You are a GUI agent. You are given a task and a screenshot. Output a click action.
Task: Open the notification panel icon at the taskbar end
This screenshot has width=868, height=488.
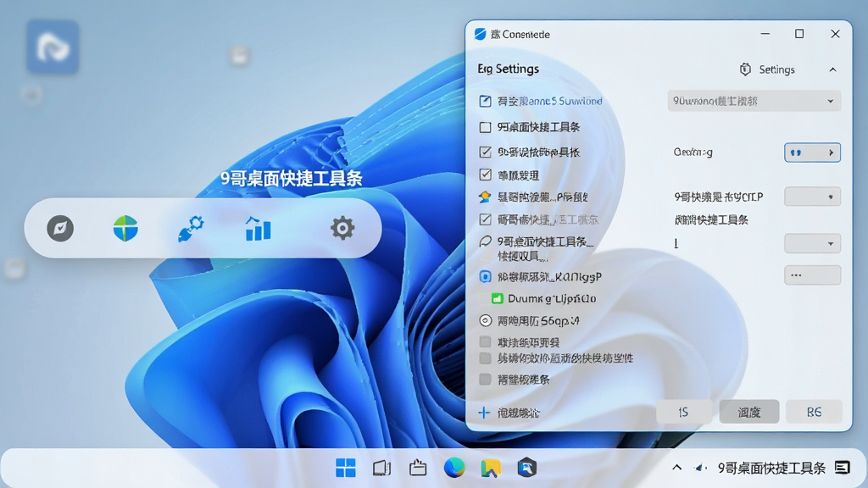(843, 468)
